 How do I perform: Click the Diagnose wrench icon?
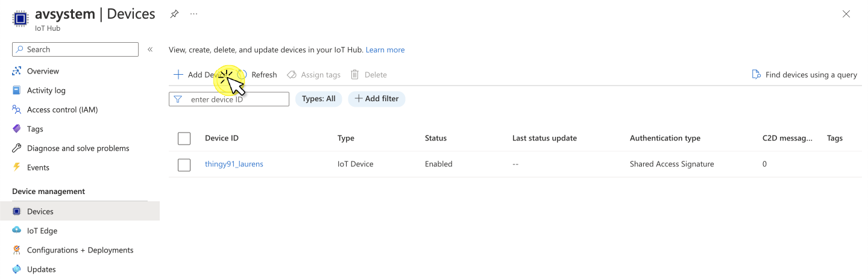tap(17, 148)
